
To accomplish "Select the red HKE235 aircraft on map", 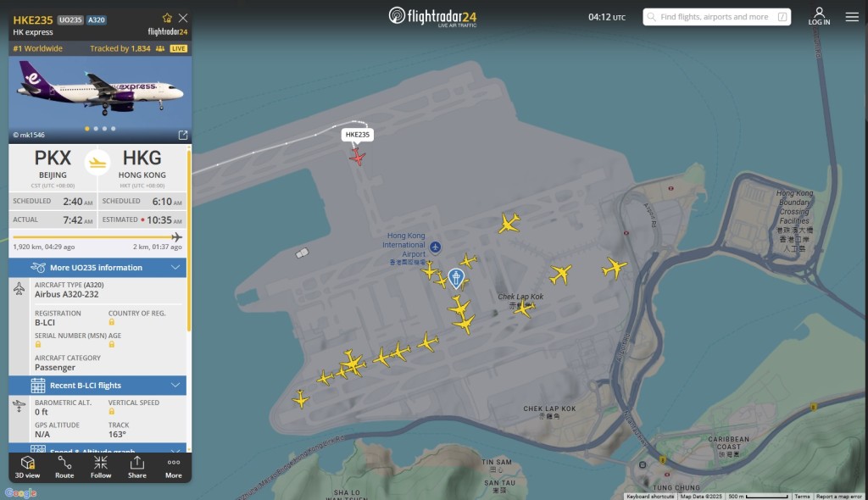I will 357,158.
